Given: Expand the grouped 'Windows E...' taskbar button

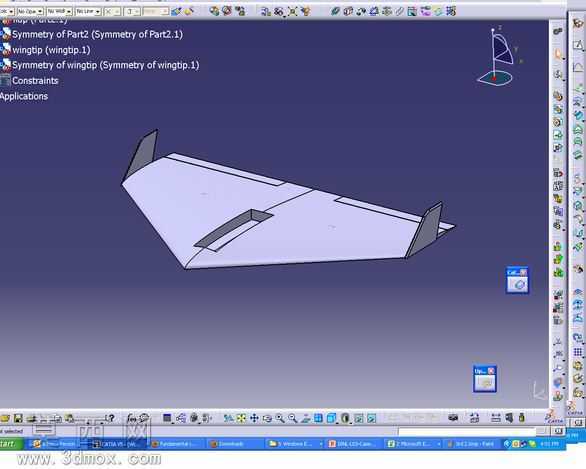Looking at the screenshot, I should click(x=295, y=444).
